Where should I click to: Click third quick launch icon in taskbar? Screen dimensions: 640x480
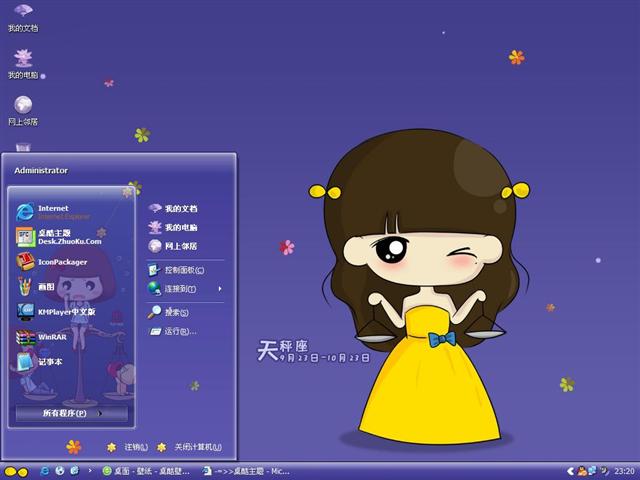tap(75, 471)
